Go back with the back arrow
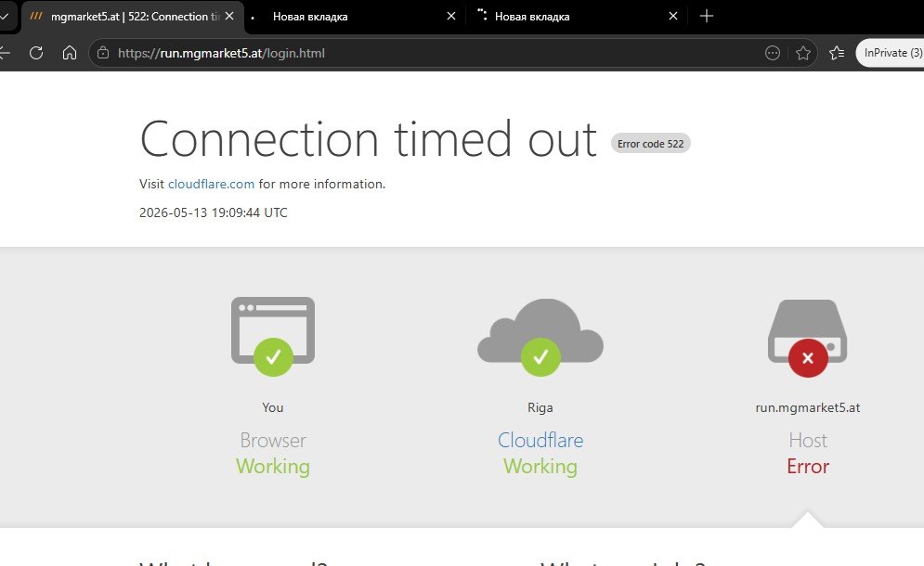The image size is (924, 566). (x=5, y=53)
